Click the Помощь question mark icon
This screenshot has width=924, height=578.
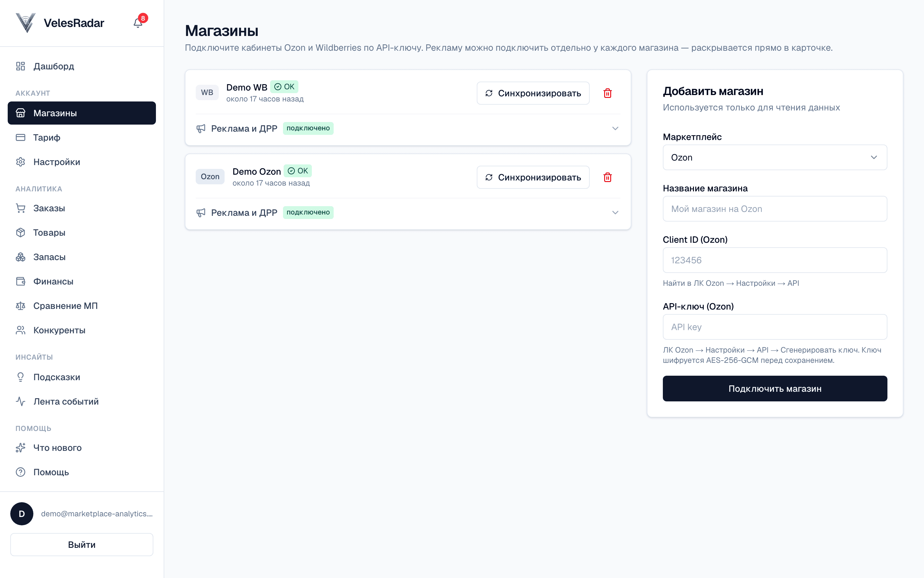(21, 472)
